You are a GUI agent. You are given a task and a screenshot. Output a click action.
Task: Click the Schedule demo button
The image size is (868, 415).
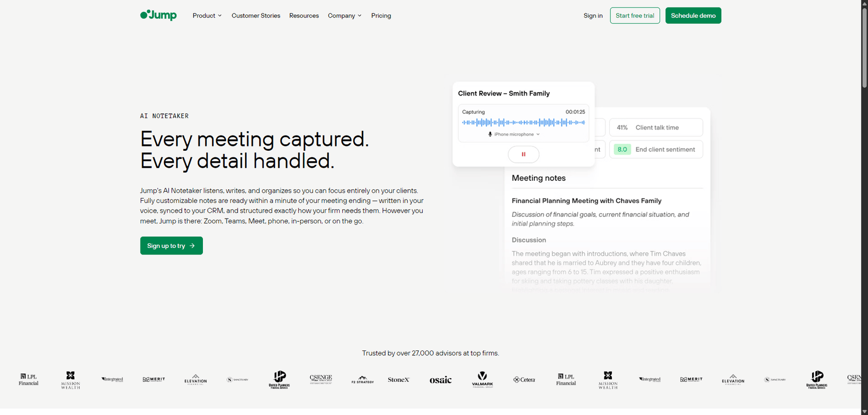click(693, 16)
